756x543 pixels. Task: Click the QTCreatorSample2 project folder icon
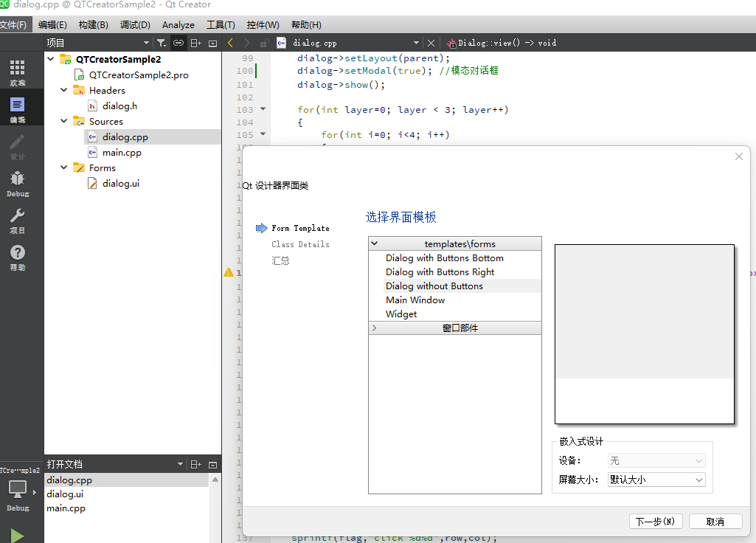[x=66, y=59]
